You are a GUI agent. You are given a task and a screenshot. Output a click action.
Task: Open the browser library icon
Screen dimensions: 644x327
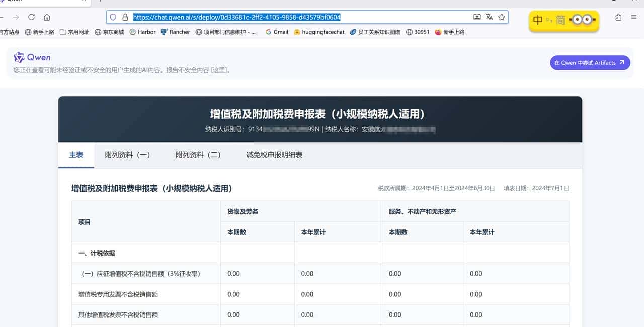(x=618, y=17)
